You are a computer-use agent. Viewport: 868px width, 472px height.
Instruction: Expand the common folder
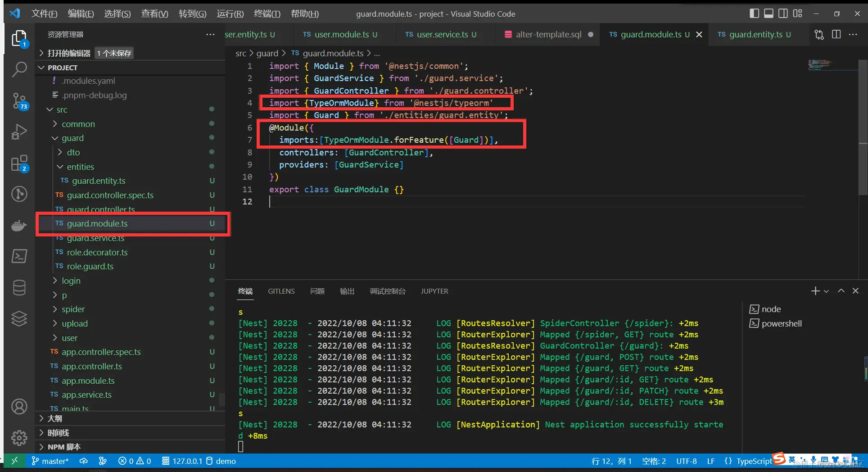[x=131, y=124]
